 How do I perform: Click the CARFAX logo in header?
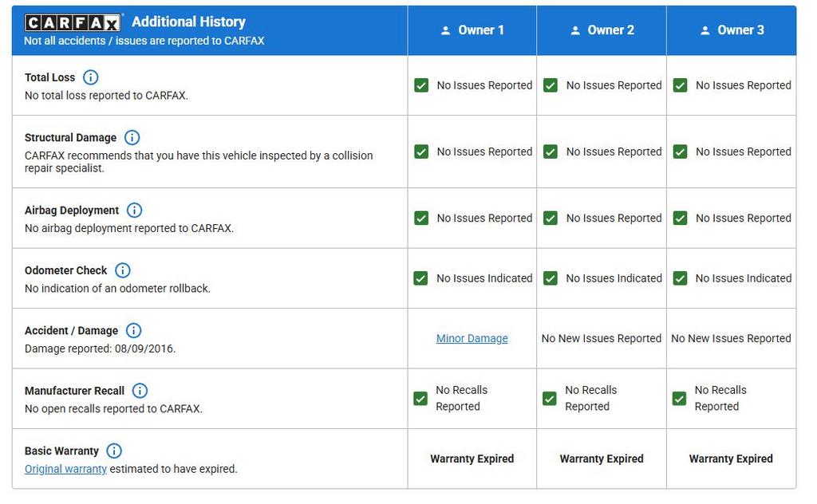click(73, 22)
